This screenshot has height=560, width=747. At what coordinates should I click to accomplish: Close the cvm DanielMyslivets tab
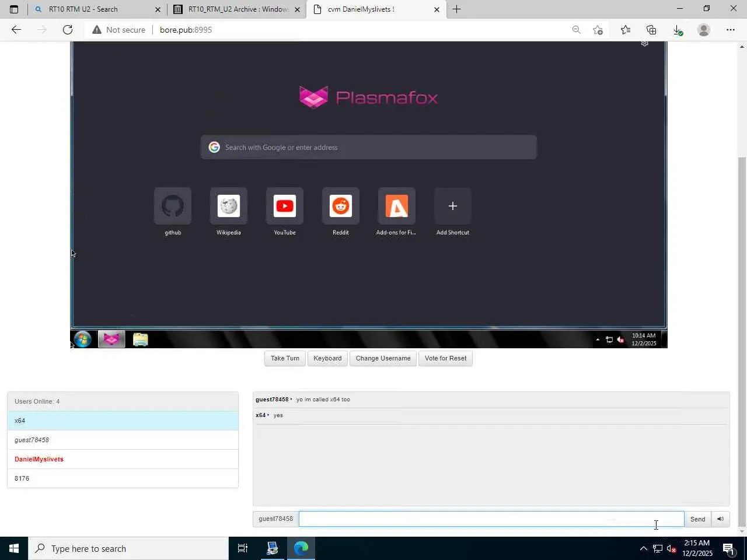(437, 9)
